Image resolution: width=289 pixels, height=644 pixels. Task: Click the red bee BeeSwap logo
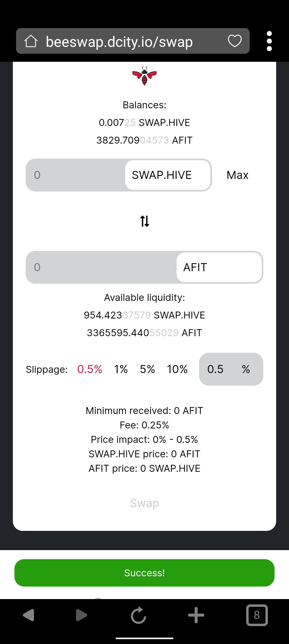[x=144, y=76]
